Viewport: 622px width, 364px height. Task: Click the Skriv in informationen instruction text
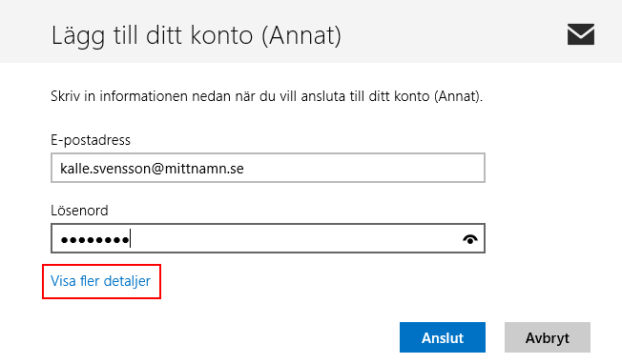(266, 96)
